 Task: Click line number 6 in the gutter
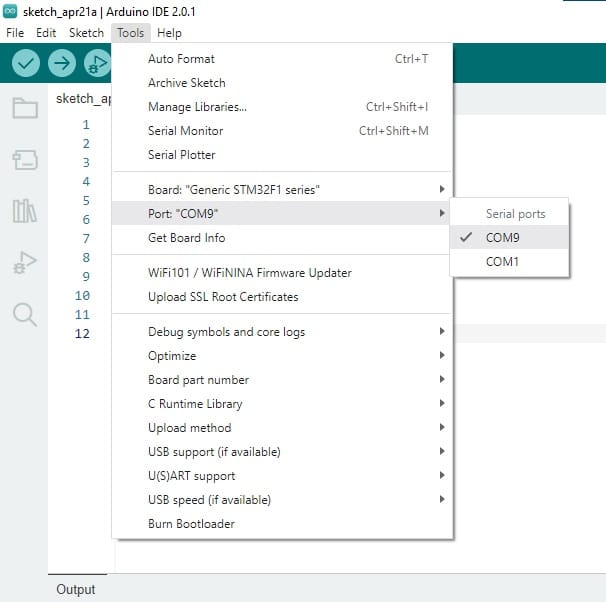tap(86, 219)
